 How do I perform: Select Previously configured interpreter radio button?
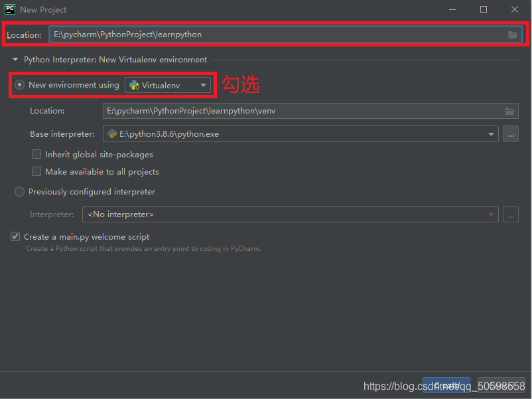19,192
